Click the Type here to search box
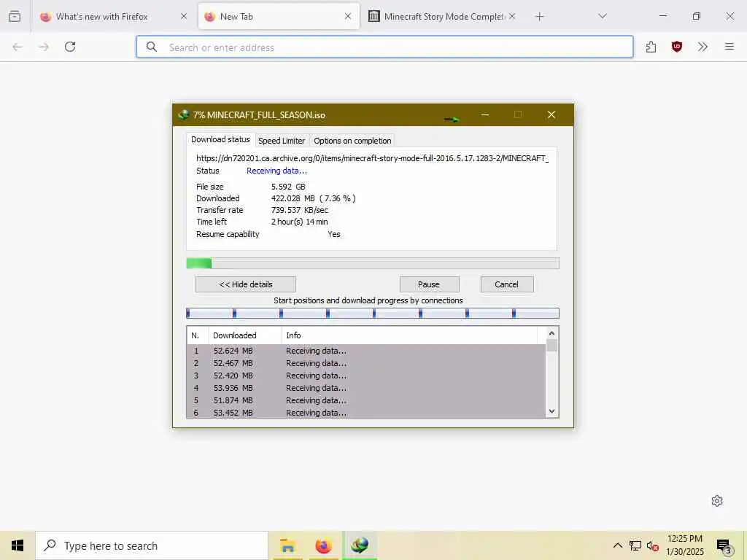The height and width of the screenshot is (560, 747). click(152, 545)
